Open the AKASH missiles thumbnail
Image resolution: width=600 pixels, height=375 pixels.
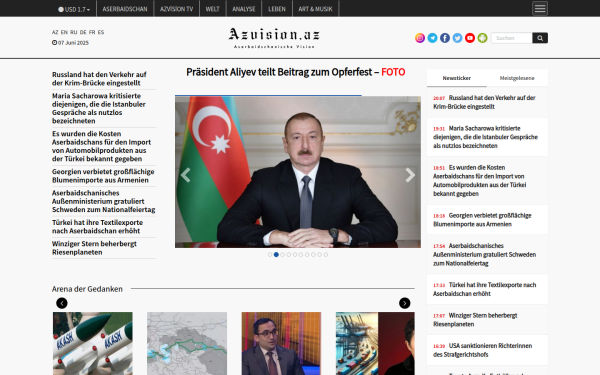[93, 343]
